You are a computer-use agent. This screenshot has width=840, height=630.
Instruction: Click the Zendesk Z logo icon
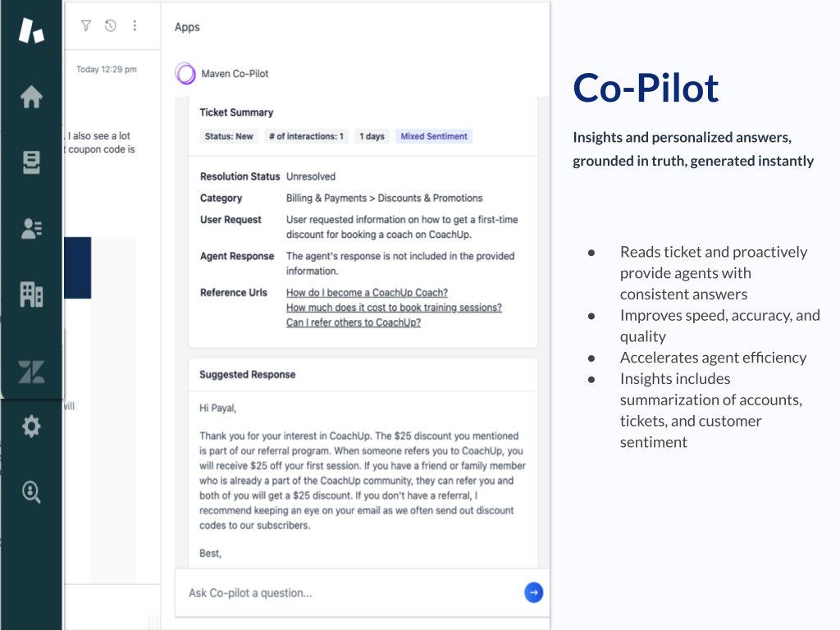[x=31, y=372]
